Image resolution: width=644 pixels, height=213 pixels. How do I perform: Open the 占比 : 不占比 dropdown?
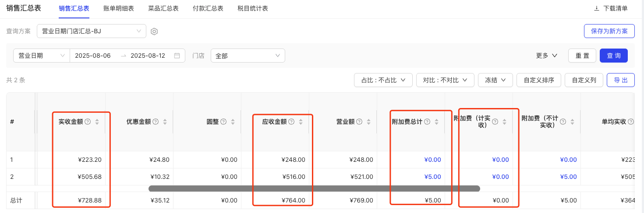point(383,80)
